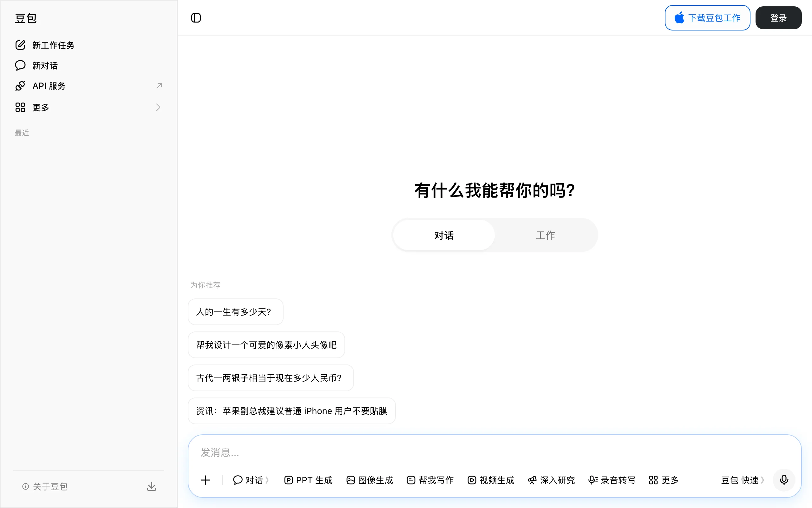Select 帮我写作 tool
Screen dimensions: 812x508
coord(430,480)
